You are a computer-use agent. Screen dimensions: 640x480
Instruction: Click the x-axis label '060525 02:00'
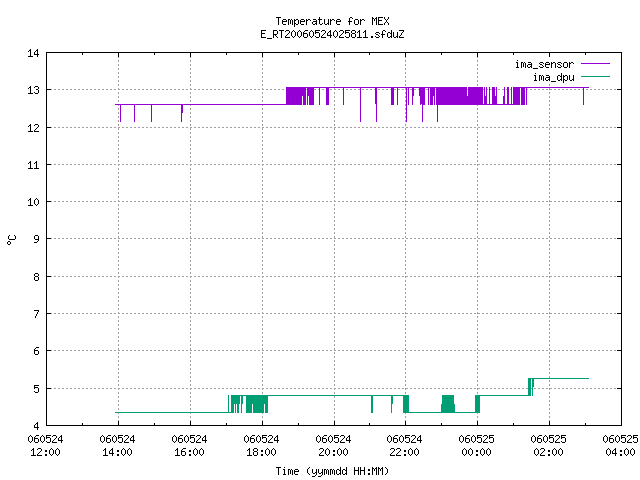point(549,446)
